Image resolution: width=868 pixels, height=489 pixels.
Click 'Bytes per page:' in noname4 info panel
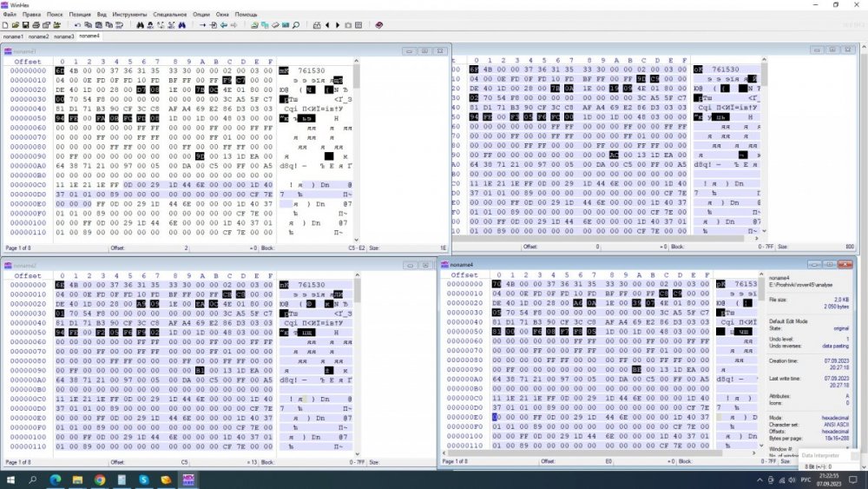pos(785,438)
